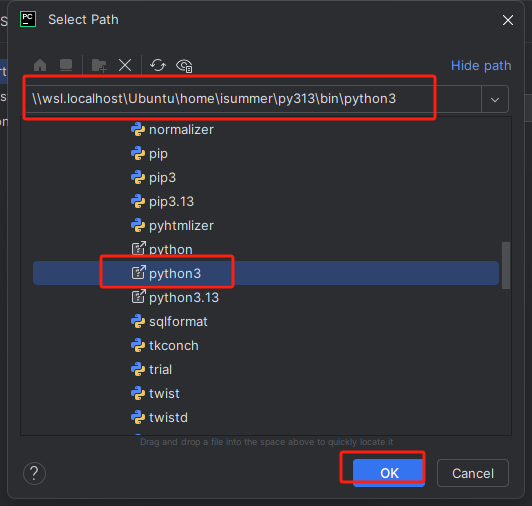Confirm selection with OK button
The height and width of the screenshot is (506, 532).
click(x=389, y=473)
